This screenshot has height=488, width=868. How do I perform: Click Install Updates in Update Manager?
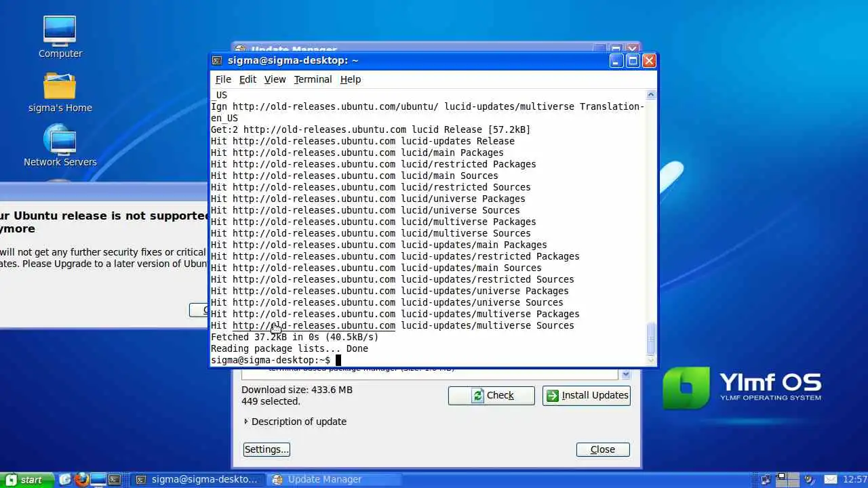tap(587, 395)
